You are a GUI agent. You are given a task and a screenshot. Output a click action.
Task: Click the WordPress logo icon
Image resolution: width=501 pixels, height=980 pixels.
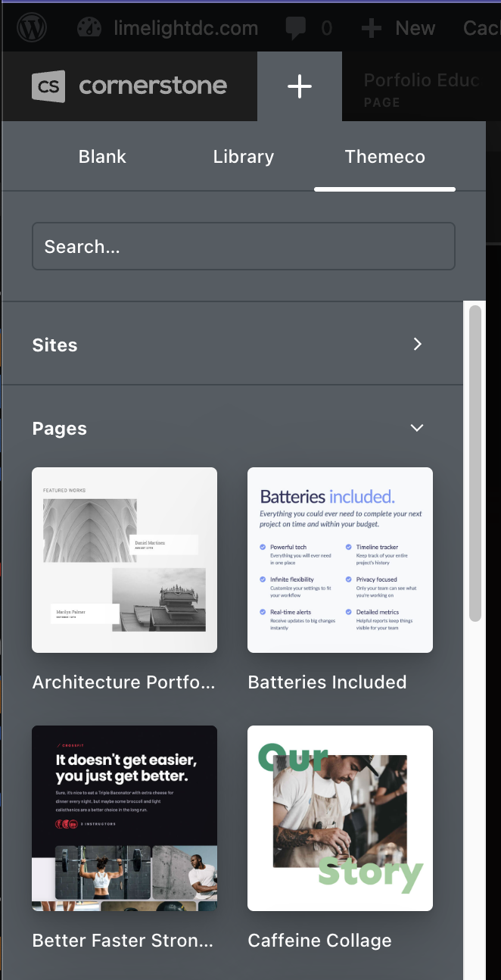[x=31, y=29]
